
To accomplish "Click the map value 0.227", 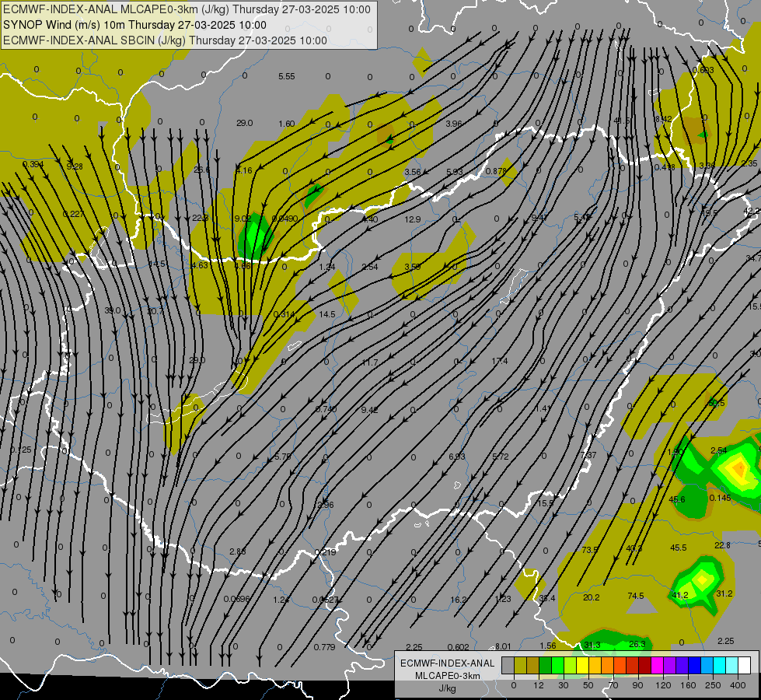I will [73, 214].
